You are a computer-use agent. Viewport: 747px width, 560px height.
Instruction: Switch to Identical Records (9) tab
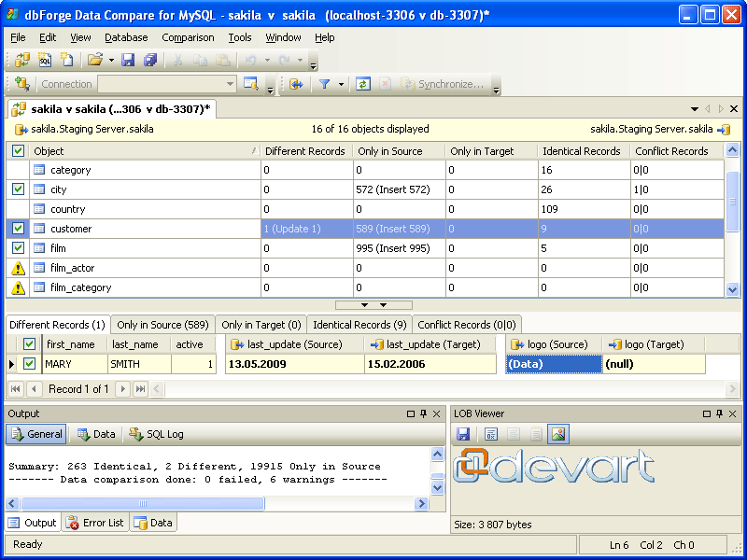359,325
